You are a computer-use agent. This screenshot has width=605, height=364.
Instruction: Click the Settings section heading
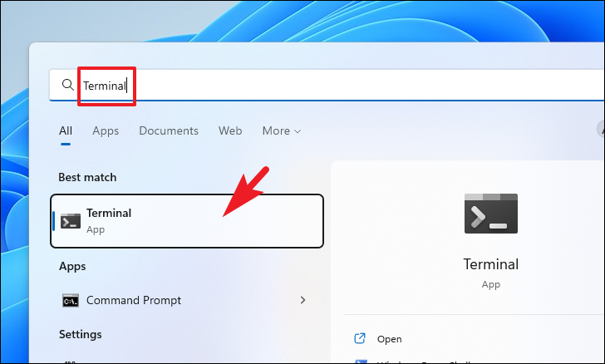coord(81,334)
